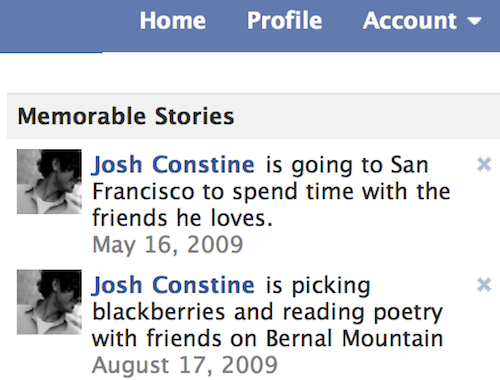Click the line "friends he loves."
This screenshot has height=380, width=500.
coord(182,218)
